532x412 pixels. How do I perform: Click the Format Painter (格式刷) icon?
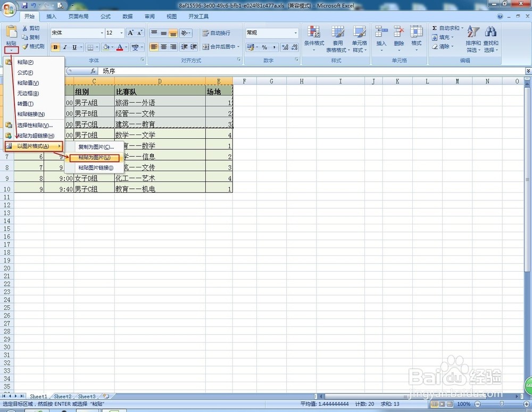[25, 46]
